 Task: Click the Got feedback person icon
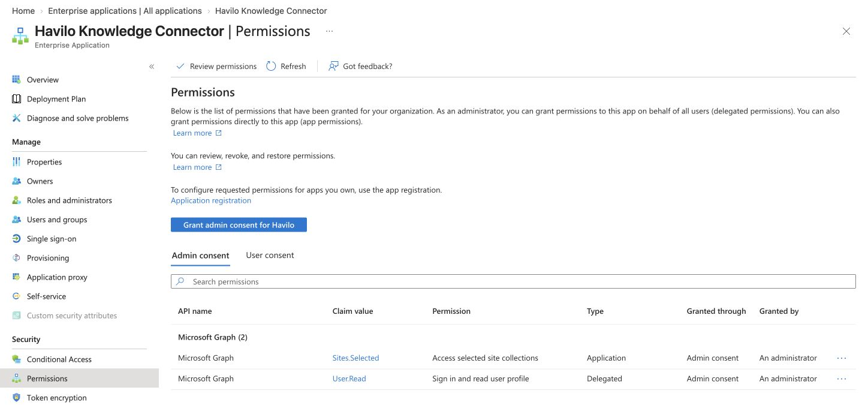click(333, 66)
